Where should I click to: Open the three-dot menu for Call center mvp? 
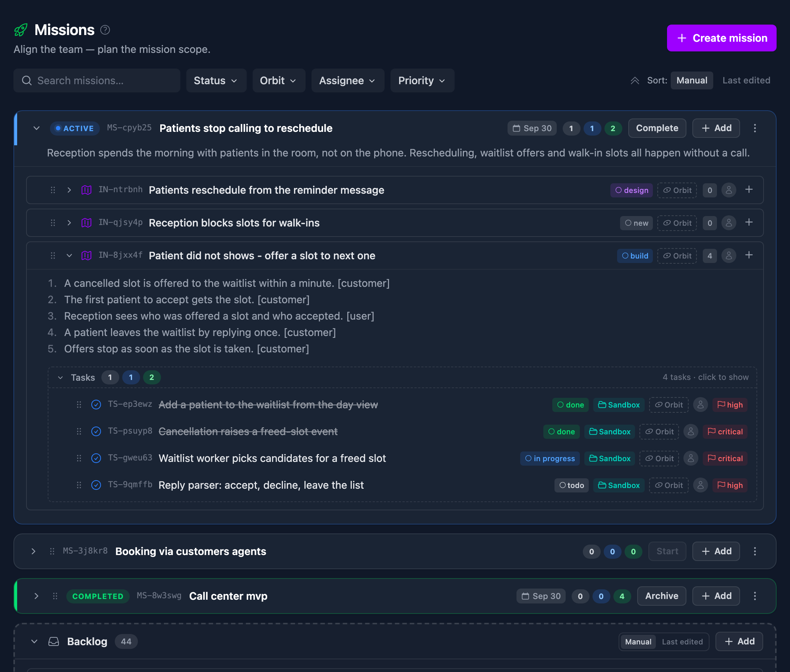[x=755, y=596]
